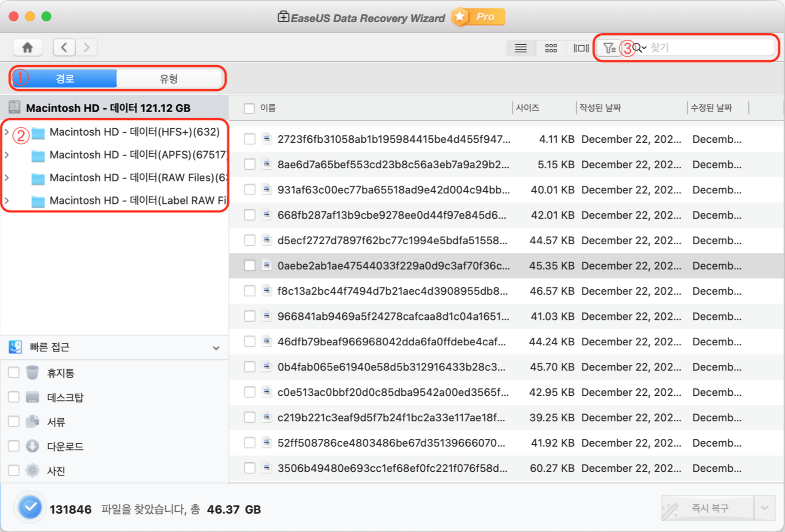Sort by the 사이즈 column header

click(x=528, y=108)
